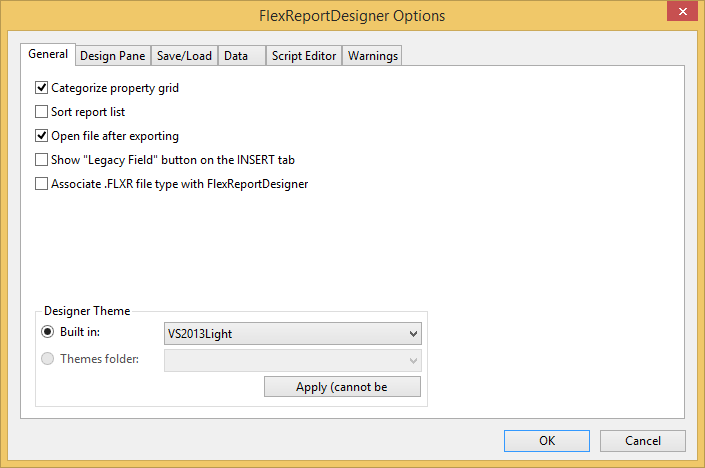Confirm options with the OK button

tap(546, 441)
